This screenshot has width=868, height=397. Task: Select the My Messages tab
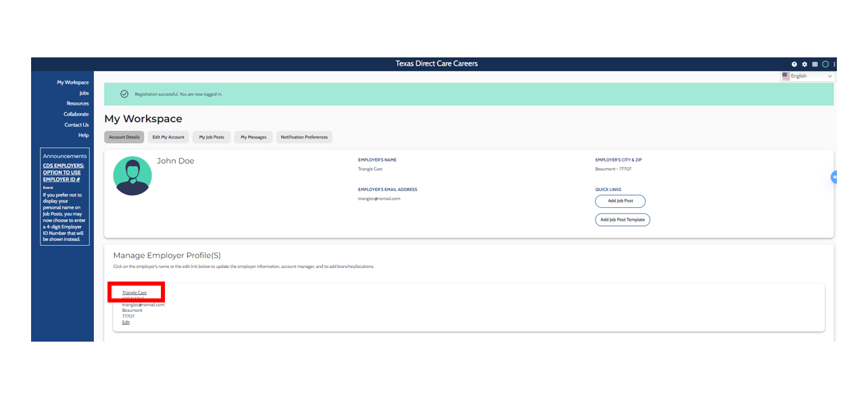click(x=254, y=137)
